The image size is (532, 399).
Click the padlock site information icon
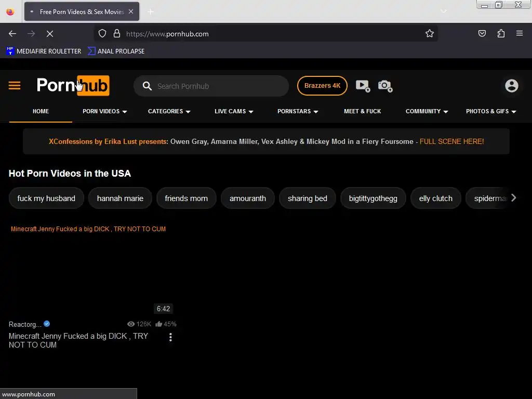(117, 34)
